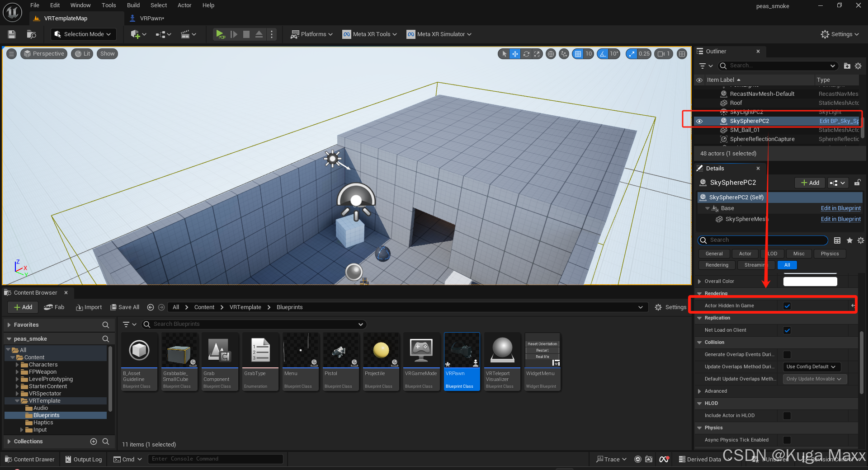Click the Stop simulation button
This screenshot has width=868, height=470.
(246, 34)
